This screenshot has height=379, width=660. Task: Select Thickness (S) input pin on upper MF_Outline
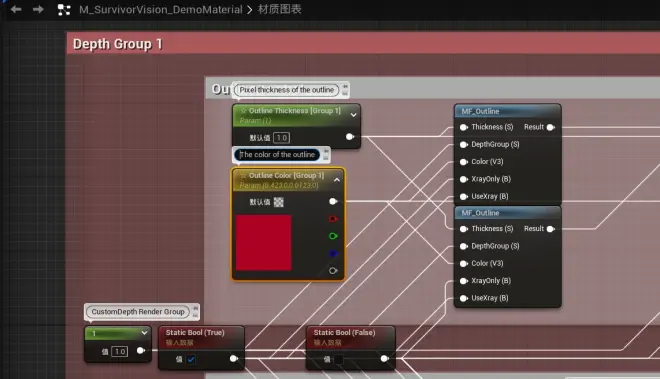coord(464,127)
